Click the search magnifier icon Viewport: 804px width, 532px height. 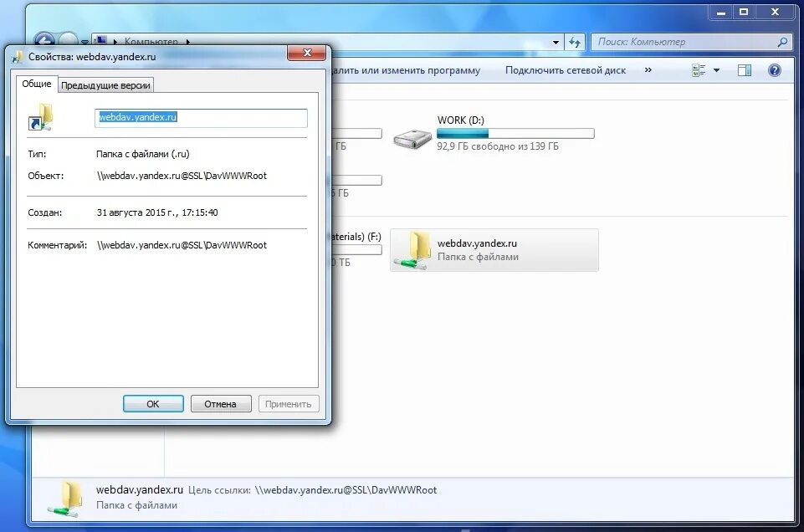click(x=782, y=42)
